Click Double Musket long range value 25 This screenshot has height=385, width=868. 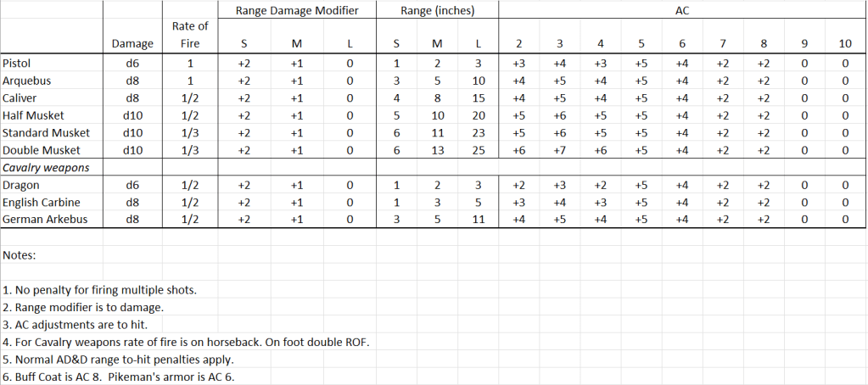point(479,150)
